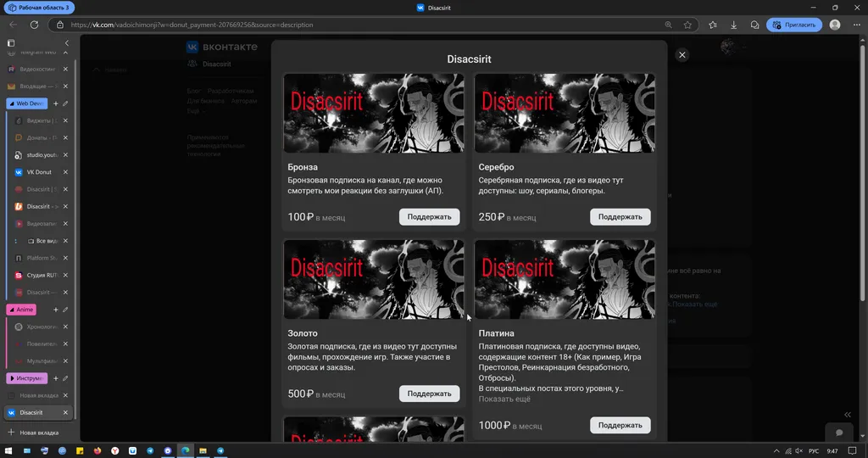Click the Золото tier banner image
This screenshot has width=868, height=458.
pos(374,279)
